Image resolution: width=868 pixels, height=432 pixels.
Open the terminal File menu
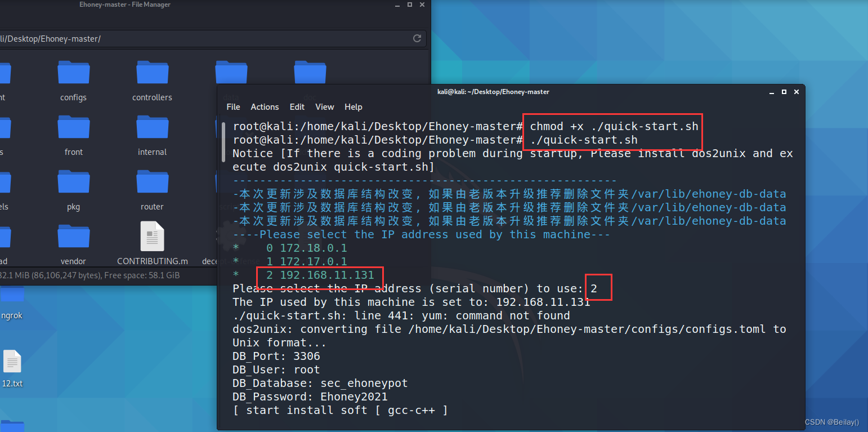[233, 107]
